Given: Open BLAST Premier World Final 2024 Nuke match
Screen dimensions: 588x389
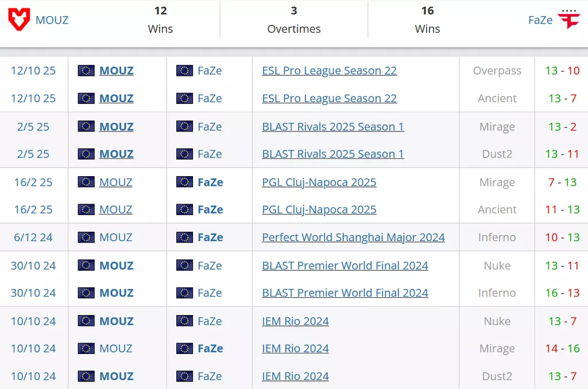Looking at the screenshot, I should [345, 265].
